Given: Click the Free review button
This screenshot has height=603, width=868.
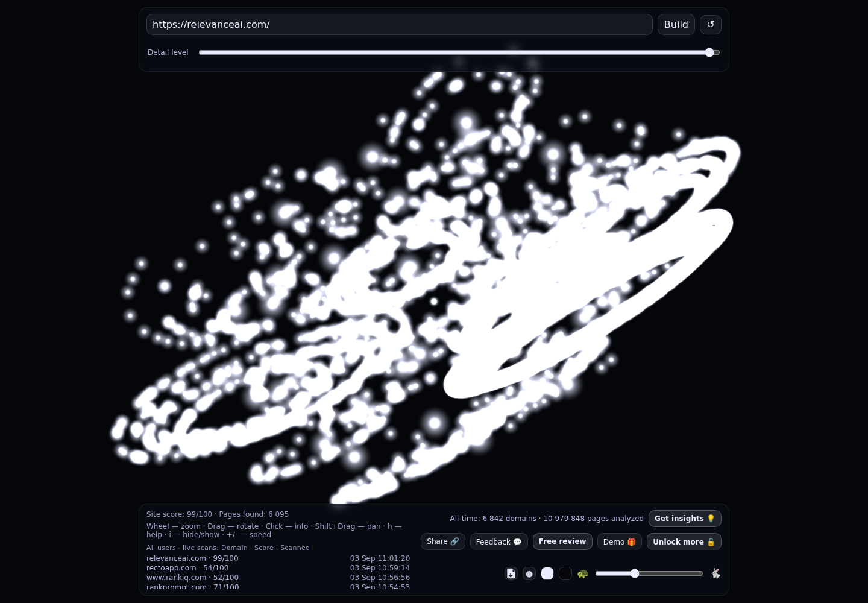Looking at the screenshot, I should 562,541.
